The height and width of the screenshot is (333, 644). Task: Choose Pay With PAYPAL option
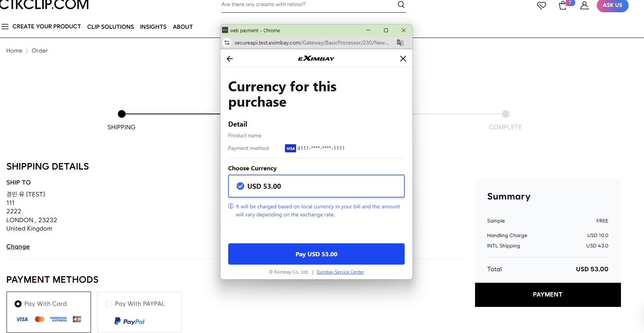click(109, 304)
